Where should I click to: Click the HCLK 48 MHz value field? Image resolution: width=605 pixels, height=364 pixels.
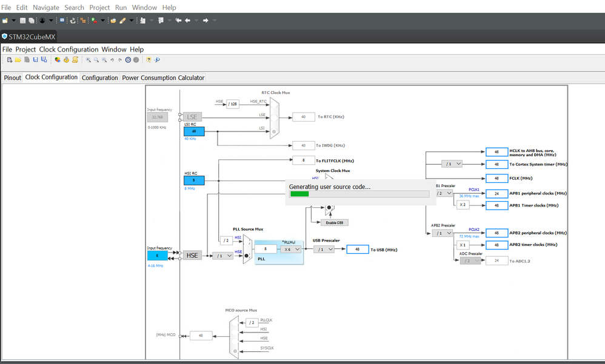[496, 151]
